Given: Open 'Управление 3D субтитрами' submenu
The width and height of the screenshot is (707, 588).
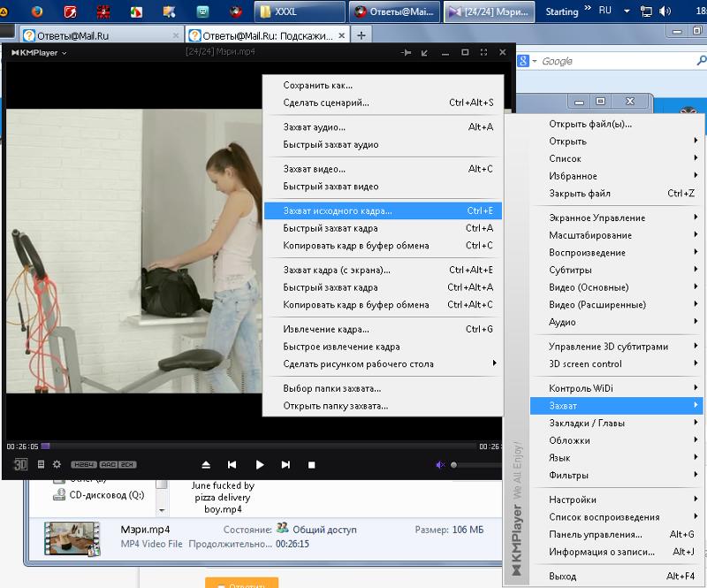Looking at the screenshot, I should (616, 347).
